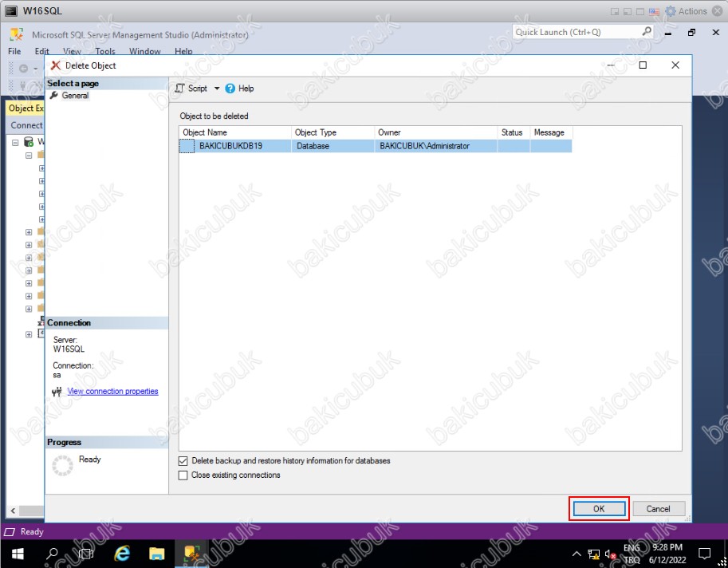Show hidden tray icons chevron
Screen dimensions: 728x568
tap(576, 554)
